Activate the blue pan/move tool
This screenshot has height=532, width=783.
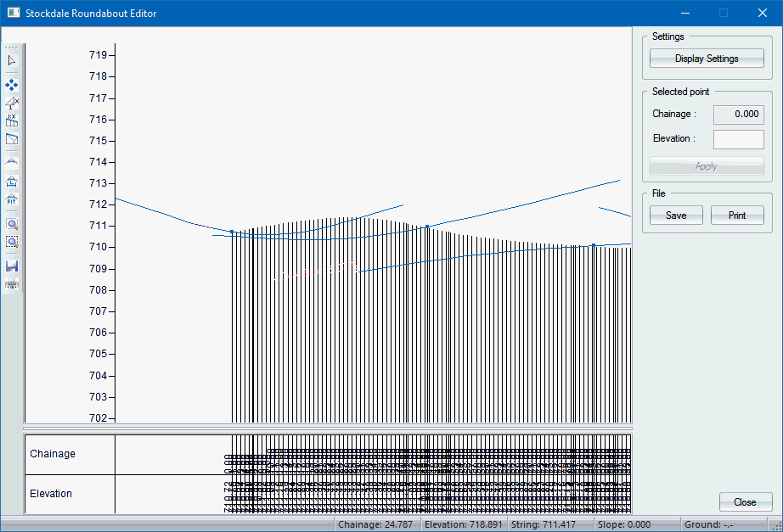pyautogui.click(x=12, y=85)
